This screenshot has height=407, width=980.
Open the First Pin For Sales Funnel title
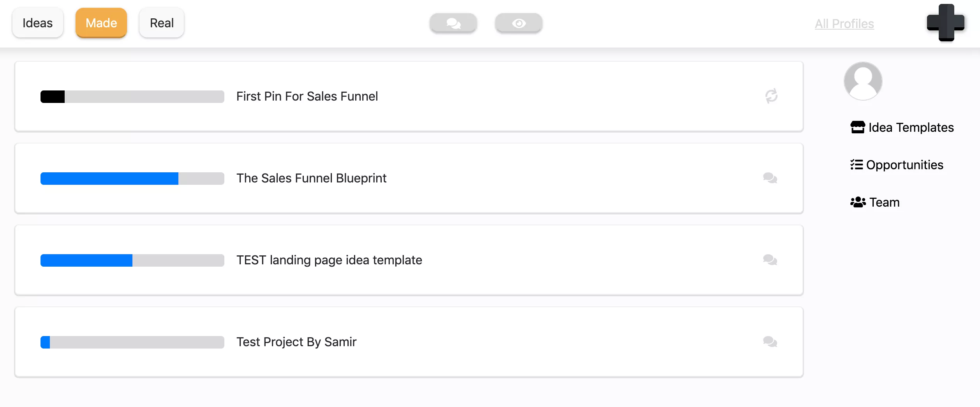tap(307, 96)
